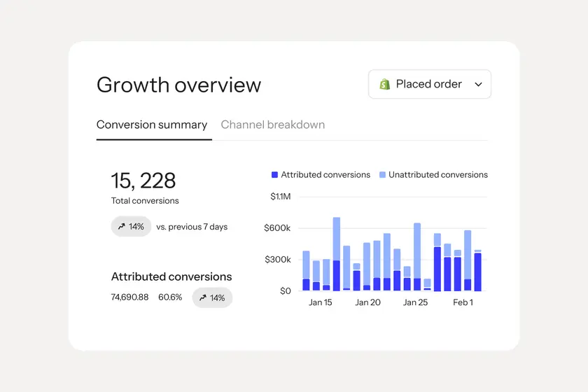This screenshot has height=392, width=588.
Task: Click the 14% badge beside vs. previous 7 days
Action: click(x=132, y=227)
